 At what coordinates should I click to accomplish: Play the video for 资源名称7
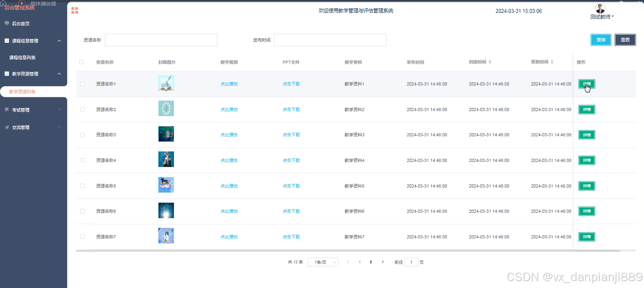229,237
